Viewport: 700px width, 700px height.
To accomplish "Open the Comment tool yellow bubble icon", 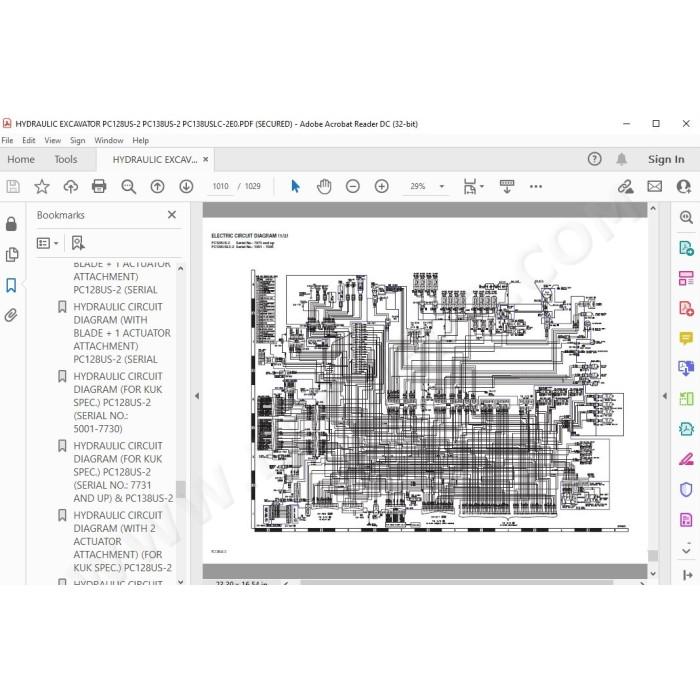I will click(686, 338).
